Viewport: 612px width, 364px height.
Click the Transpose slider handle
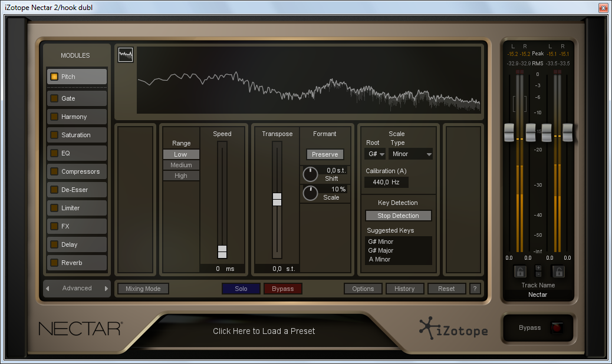277,199
